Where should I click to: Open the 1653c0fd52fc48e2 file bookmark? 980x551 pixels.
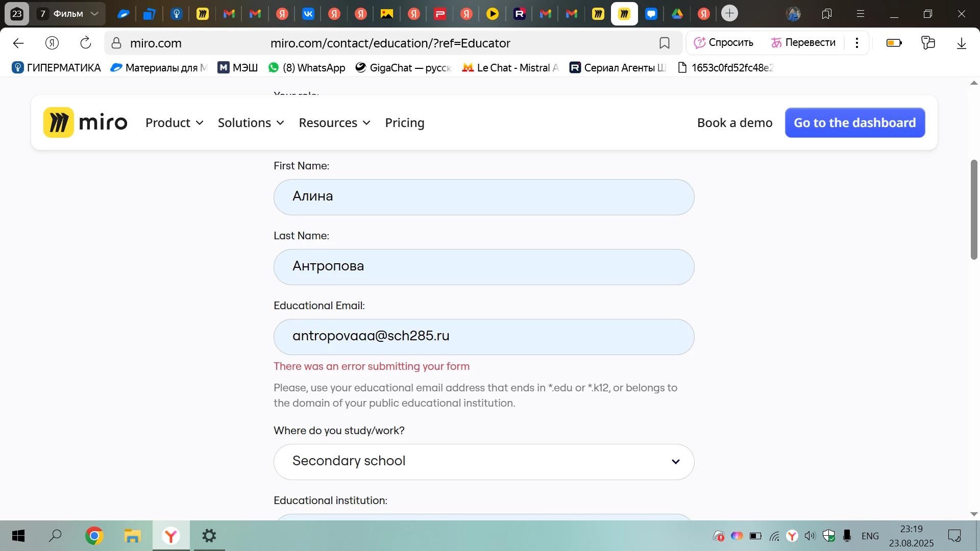click(725, 68)
